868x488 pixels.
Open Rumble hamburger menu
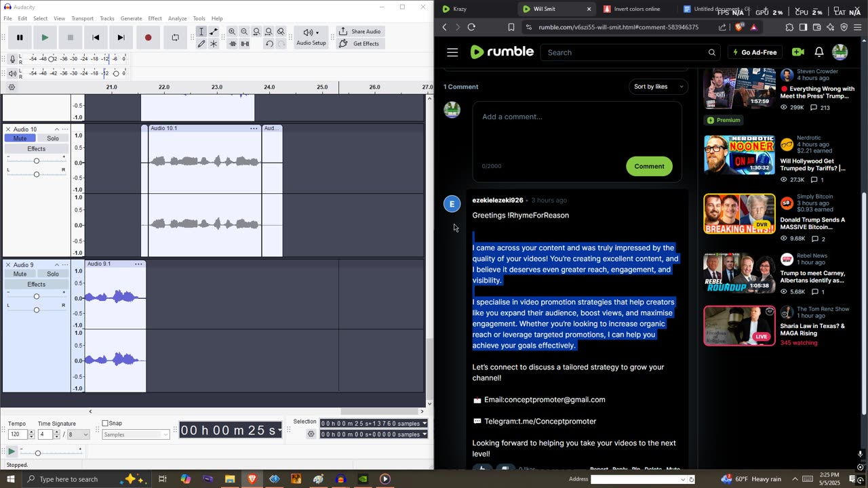[x=452, y=52]
